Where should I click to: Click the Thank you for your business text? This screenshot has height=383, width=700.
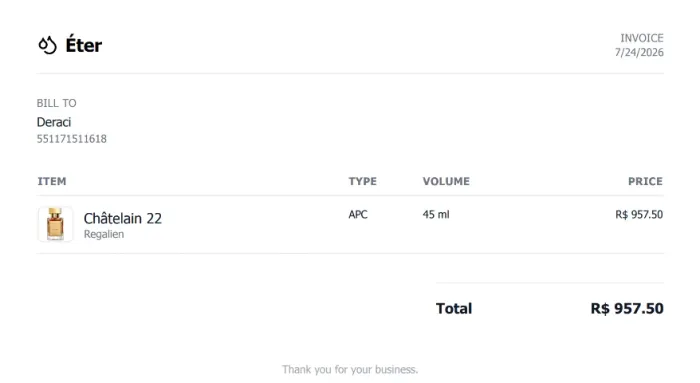350,370
